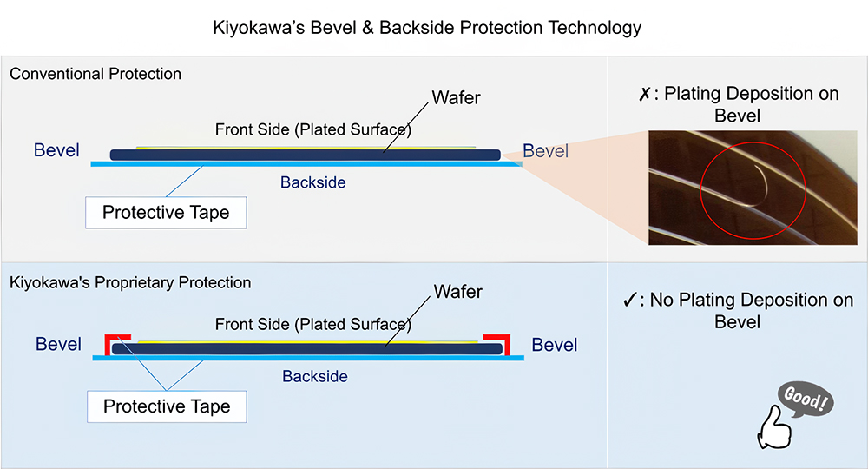The width and height of the screenshot is (868, 469).
Task: Click the top "Protective Tape" label box
Action: [166, 213]
